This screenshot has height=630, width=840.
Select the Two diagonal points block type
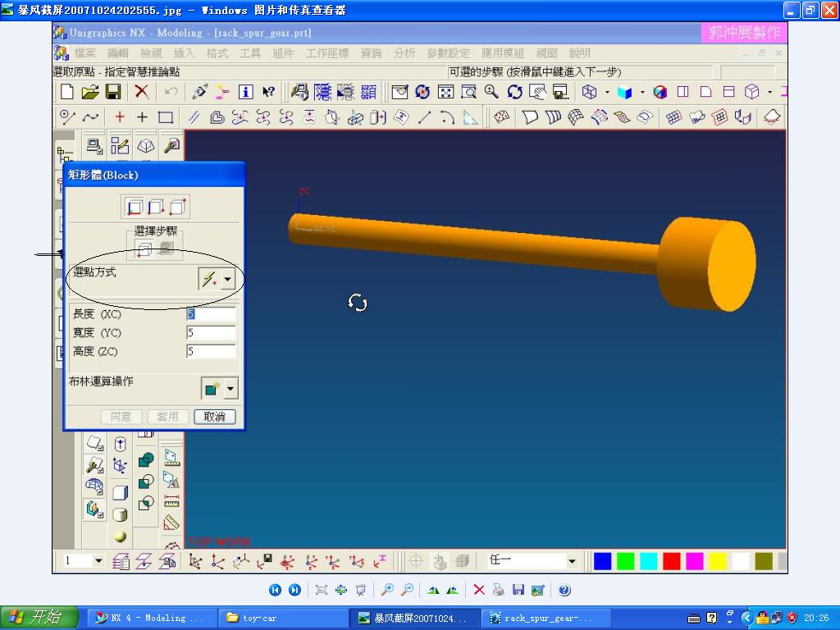(177, 207)
